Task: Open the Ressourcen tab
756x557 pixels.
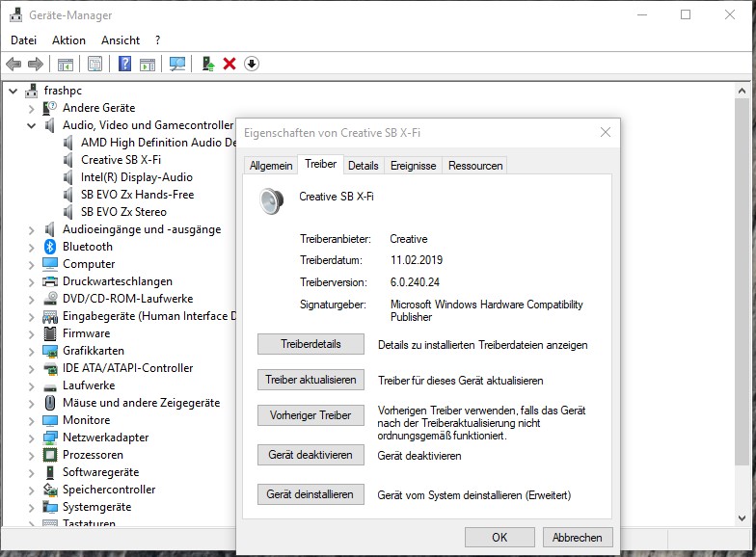Action: pos(475,166)
